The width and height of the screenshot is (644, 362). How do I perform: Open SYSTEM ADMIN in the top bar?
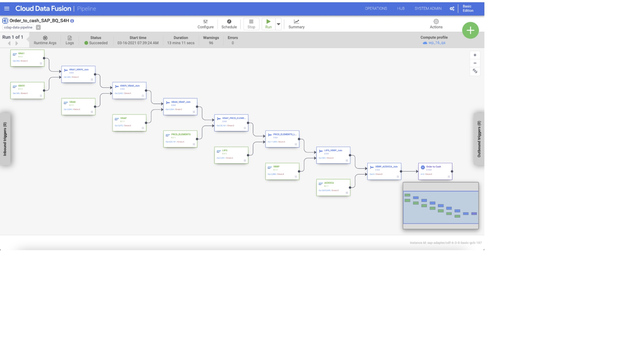coord(428,9)
